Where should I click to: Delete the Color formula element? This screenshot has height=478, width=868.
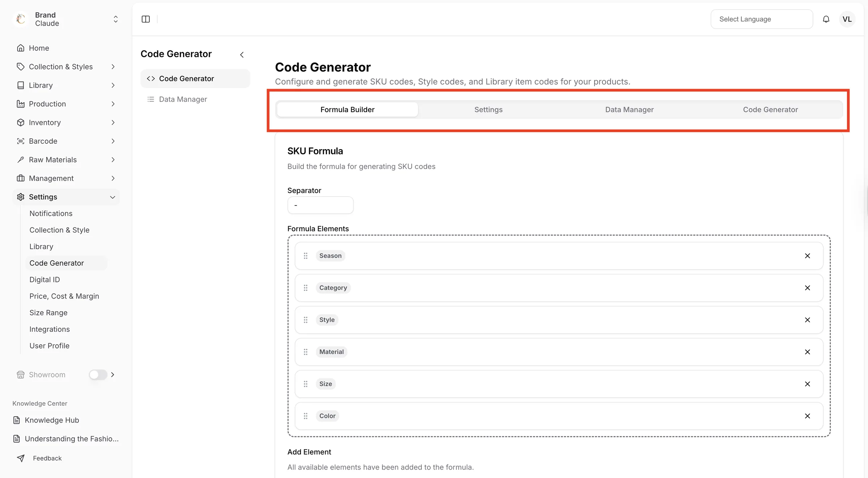click(807, 416)
